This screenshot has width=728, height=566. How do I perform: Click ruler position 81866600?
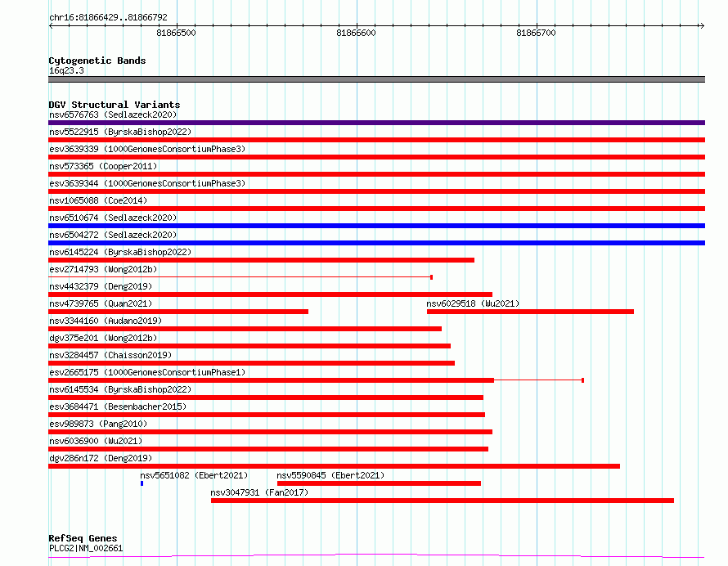click(356, 33)
